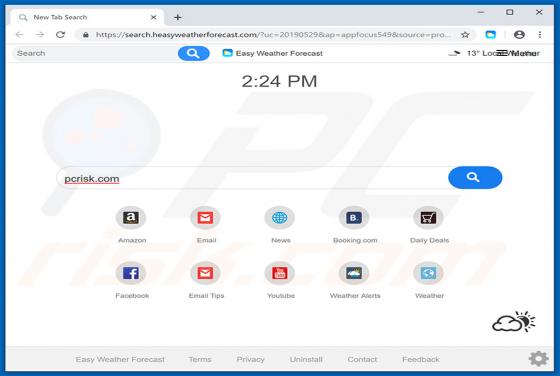Open the News globe shortcut
Screen dimensions: 560x376
click(280, 217)
